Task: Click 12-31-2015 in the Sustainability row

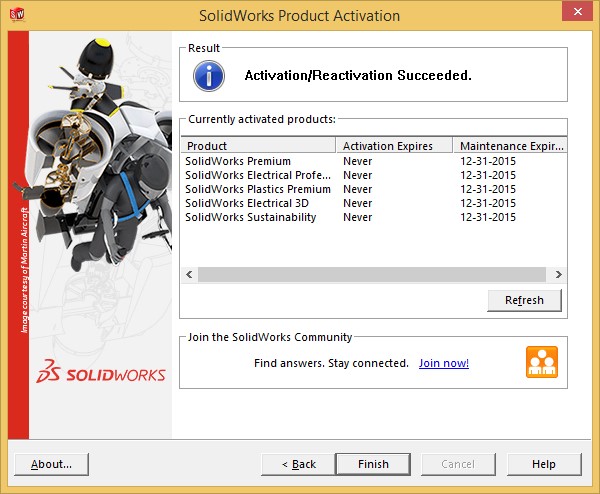Action: [x=488, y=217]
